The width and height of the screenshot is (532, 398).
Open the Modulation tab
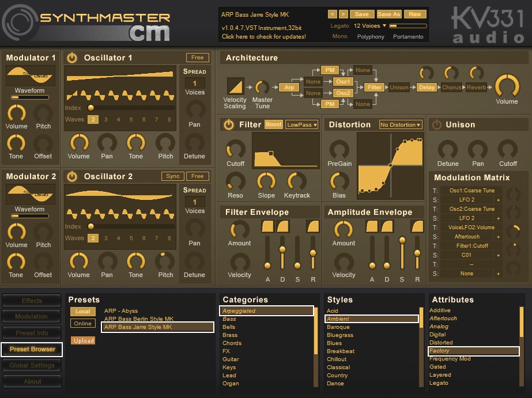coord(32,316)
